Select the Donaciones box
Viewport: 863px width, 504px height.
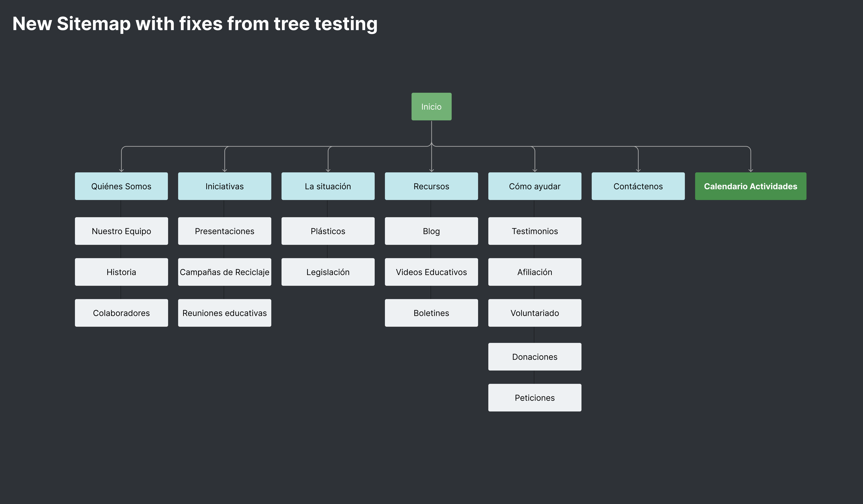point(535,357)
